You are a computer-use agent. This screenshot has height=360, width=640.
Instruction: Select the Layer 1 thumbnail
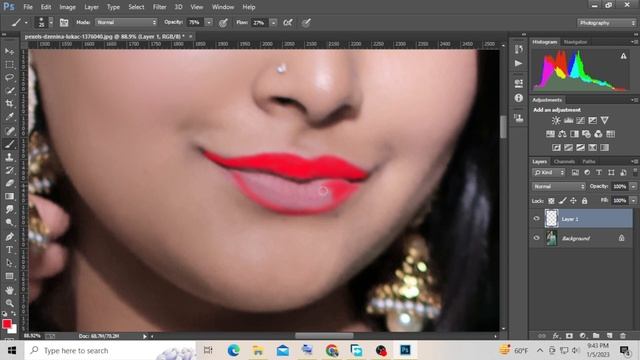(551, 219)
